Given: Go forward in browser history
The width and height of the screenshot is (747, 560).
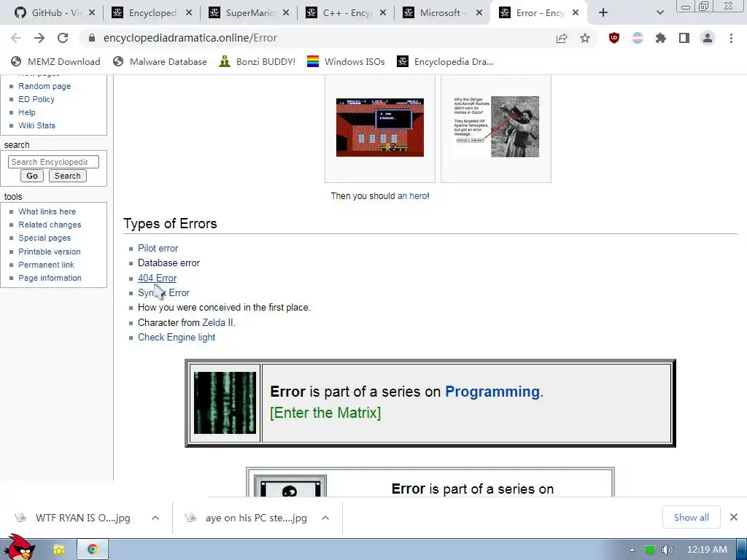Looking at the screenshot, I should tap(39, 38).
